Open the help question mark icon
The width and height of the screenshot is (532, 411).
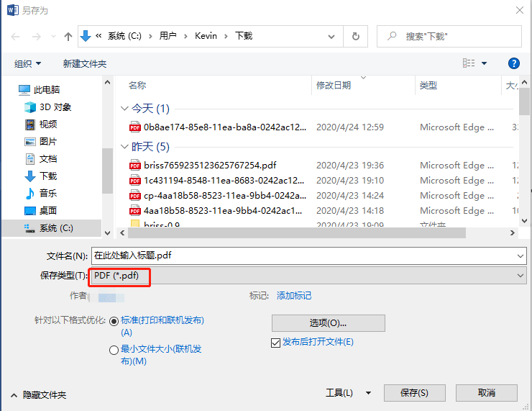click(x=513, y=63)
